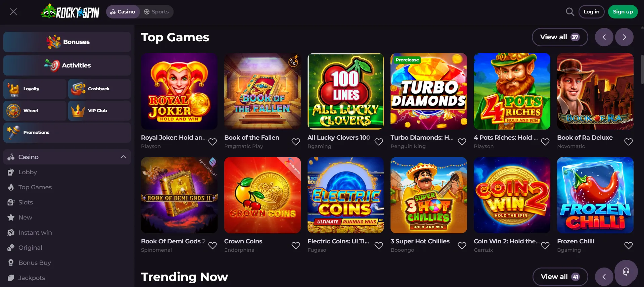The width and height of the screenshot is (644, 287).
Task: Close the sidebar with X icon
Action: (x=13, y=12)
